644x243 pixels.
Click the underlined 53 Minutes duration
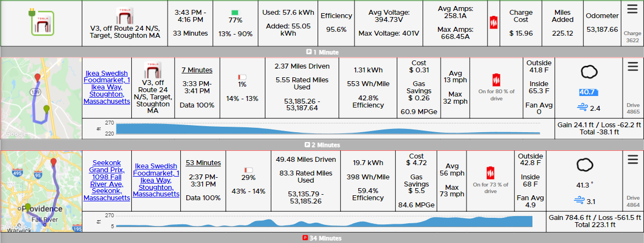tap(203, 163)
